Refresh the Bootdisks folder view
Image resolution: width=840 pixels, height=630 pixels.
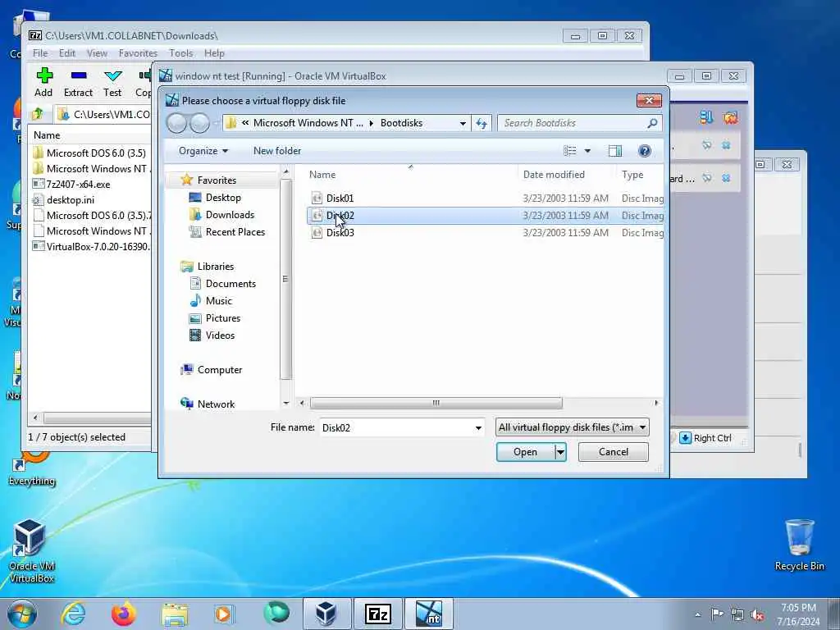point(481,123)
